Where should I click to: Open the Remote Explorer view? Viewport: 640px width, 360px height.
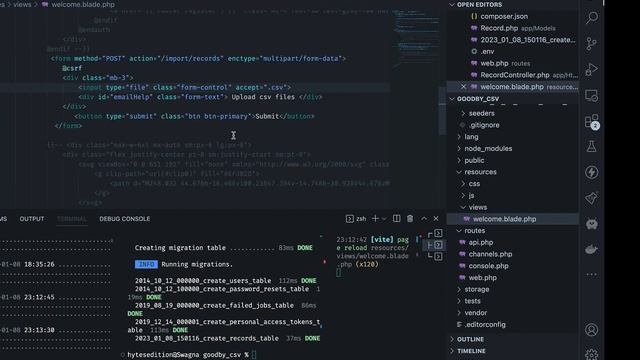[592, 96]
